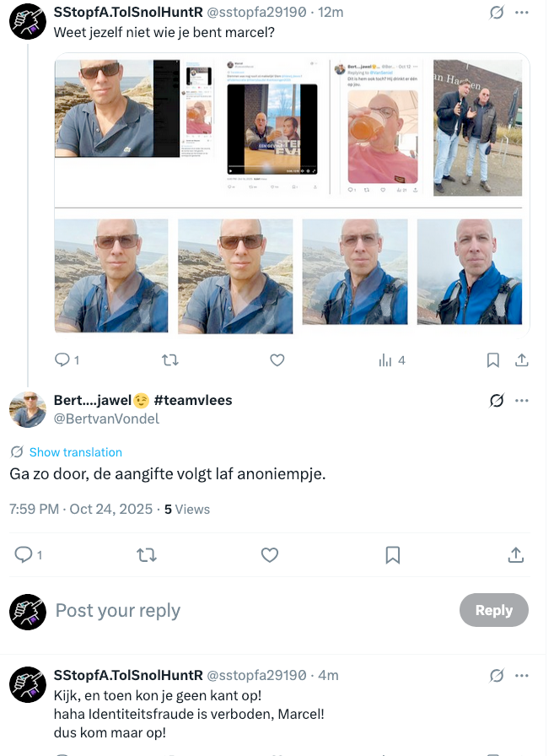The width and height of the screenshot is (554, 756).
Task: Repost the top tweet with photo collage
Action: coord(169,360)
